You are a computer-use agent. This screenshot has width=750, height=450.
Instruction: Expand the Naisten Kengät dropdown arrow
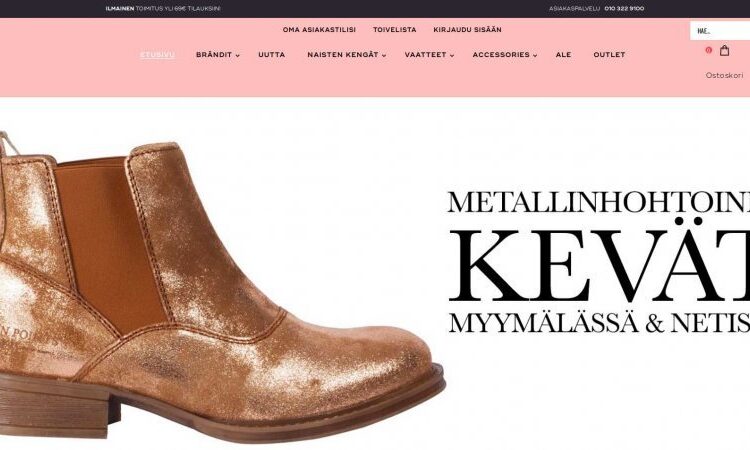[384, 55]
